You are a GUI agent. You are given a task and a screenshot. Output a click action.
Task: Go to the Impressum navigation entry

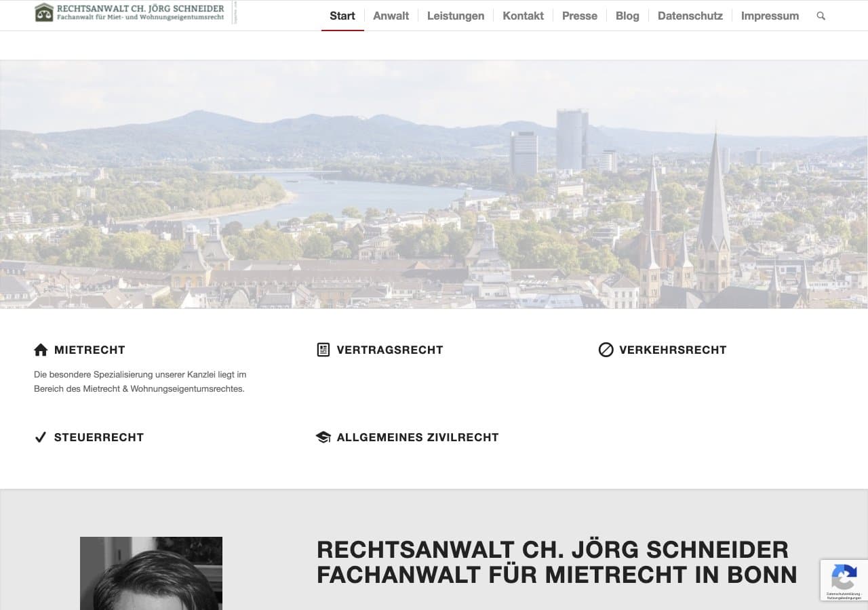(770, 16)
